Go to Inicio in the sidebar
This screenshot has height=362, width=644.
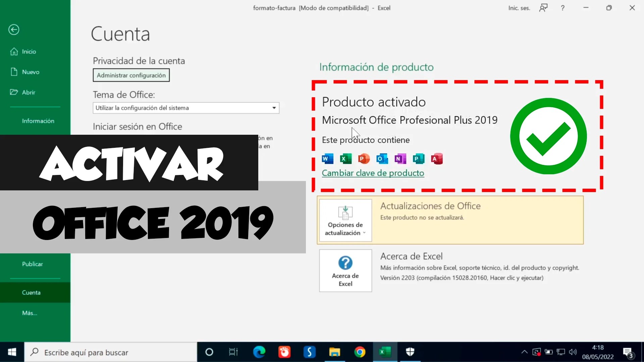click(x=29, y=52)
